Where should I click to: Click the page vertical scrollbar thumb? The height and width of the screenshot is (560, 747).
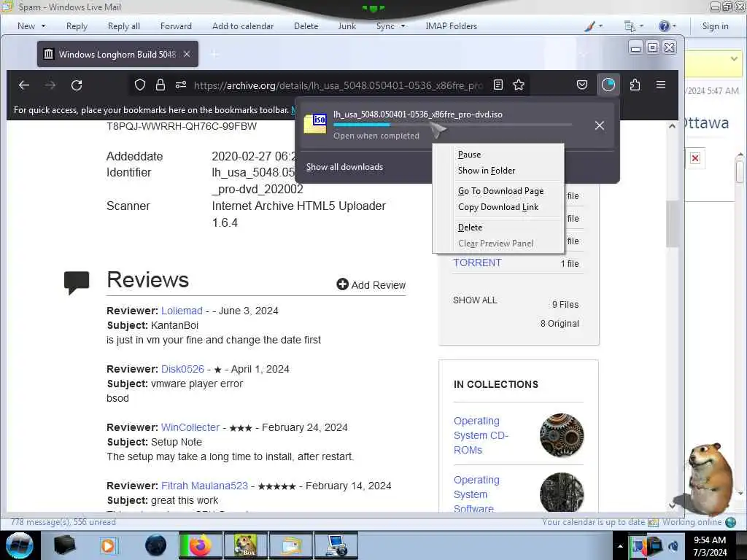click(x=672, y=223)
